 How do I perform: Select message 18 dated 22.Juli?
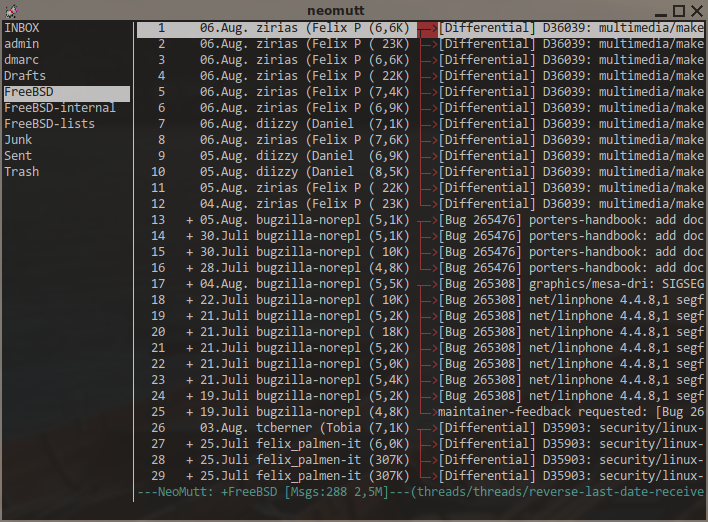pos(420,300)
